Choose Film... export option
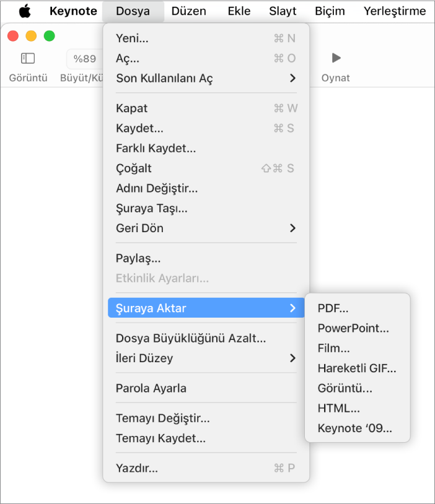This screenshot has height=504, width=435. [358, 348]
